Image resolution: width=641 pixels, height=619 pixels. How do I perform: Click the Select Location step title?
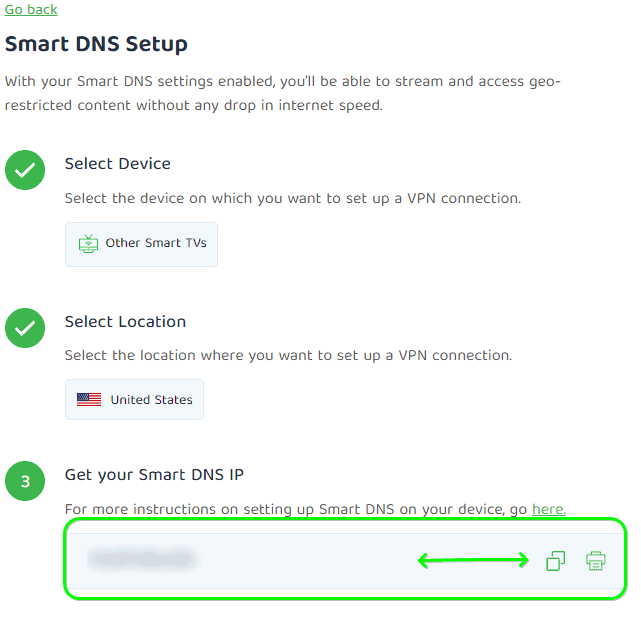(125, 321)
